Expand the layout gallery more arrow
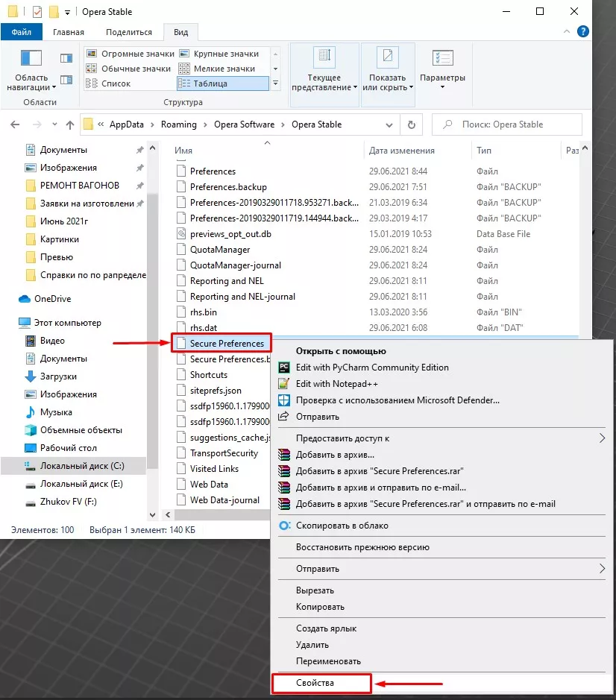616x700 pixels. (x=276, y=83)
